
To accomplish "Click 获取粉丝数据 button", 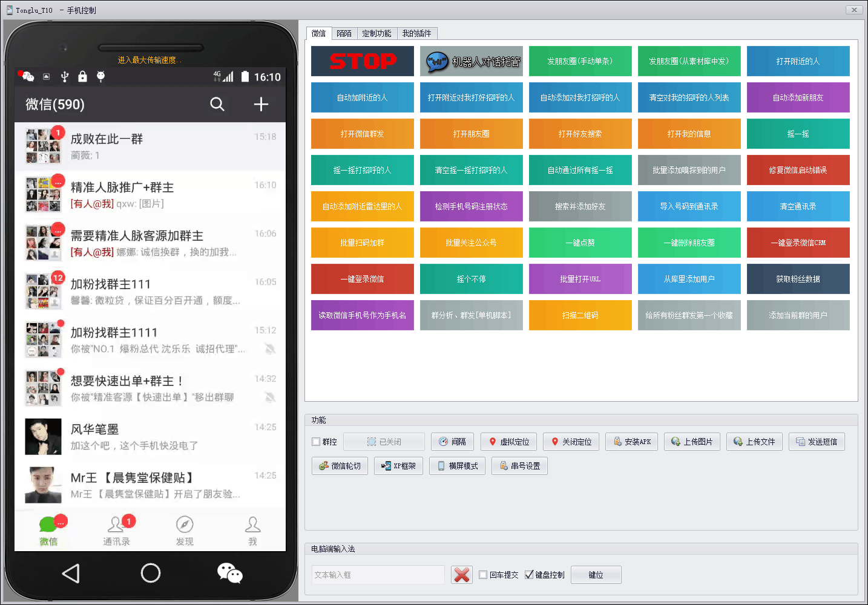I will tap(798, 279).
